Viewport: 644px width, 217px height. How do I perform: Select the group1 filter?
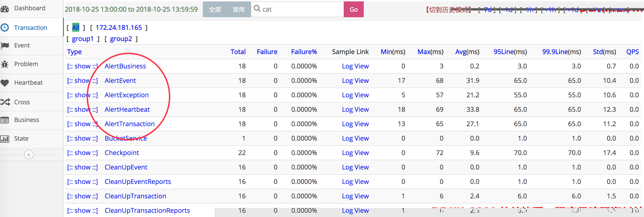(x=83, y=39)
